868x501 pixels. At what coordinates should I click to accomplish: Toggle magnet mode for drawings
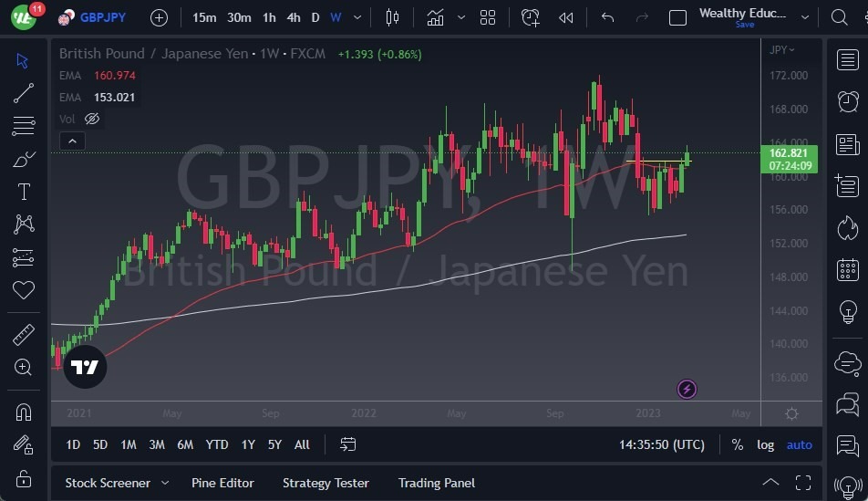[x=24, y=412]
